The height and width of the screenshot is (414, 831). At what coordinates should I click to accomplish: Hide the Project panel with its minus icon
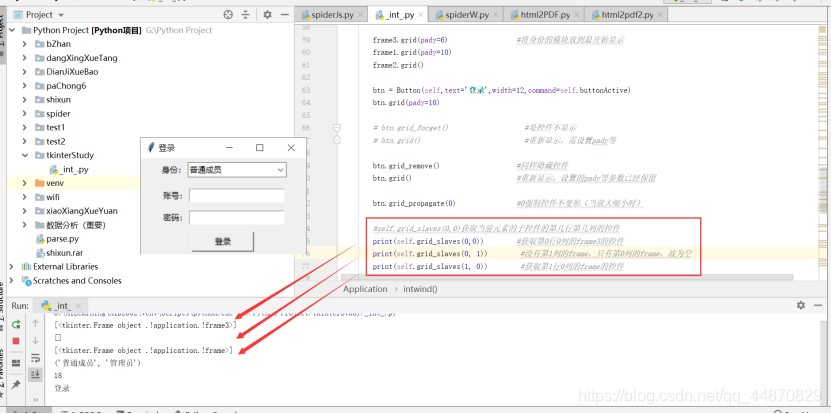(x=285, y=15)
